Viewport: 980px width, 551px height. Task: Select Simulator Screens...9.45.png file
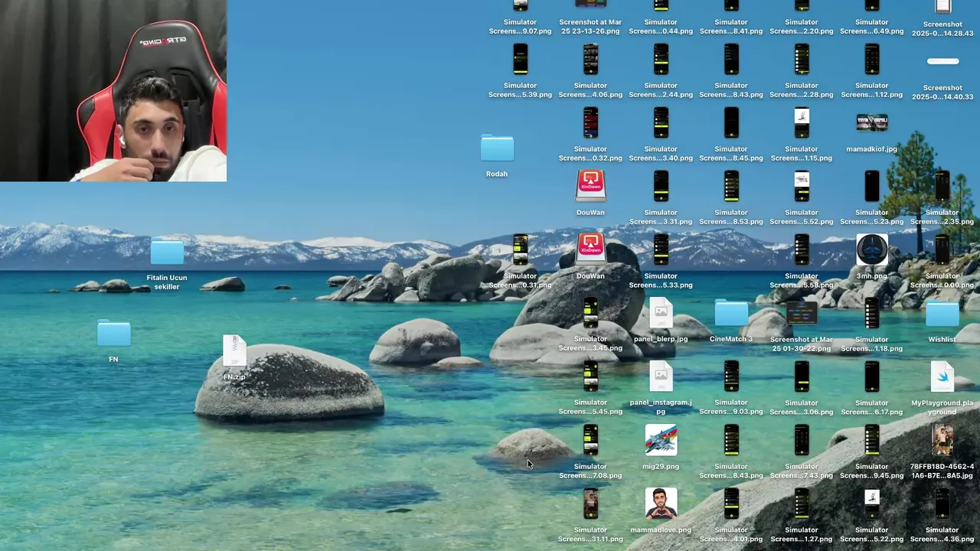click(872, 440)
